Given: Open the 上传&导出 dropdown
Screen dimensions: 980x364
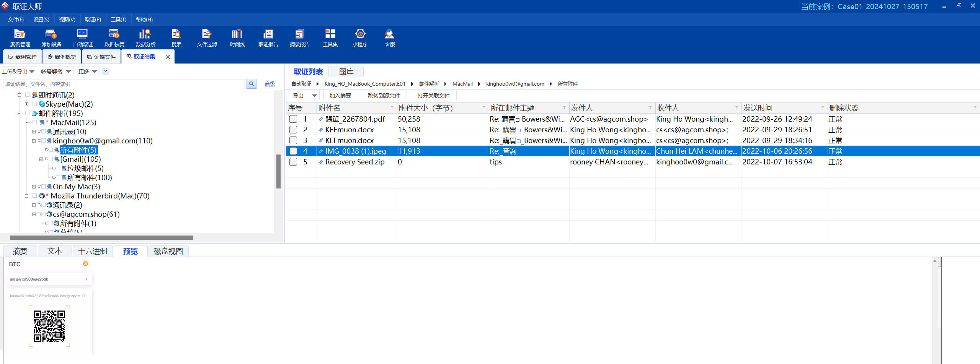Looking at the screenshot, I should pyautogui.click(x=18, y=71).
